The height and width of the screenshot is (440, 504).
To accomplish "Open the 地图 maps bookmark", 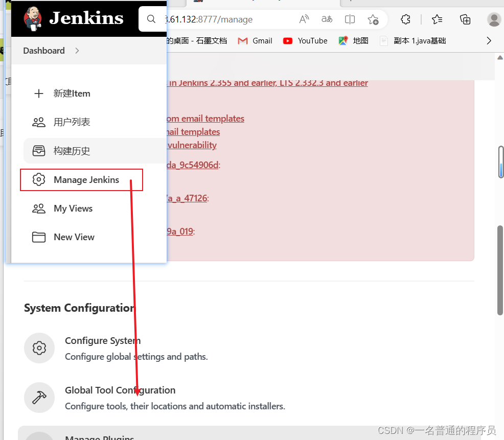I will coord(354,41).
